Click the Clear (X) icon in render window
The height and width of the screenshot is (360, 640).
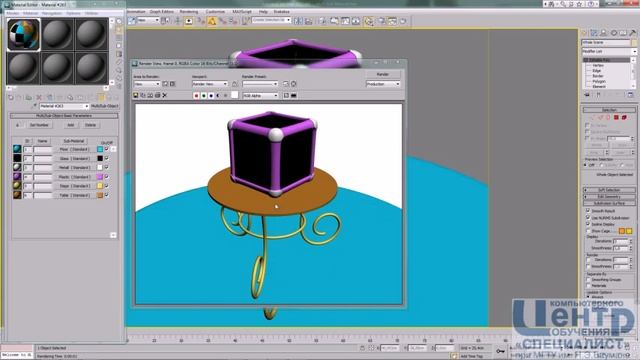click(165, 96)
